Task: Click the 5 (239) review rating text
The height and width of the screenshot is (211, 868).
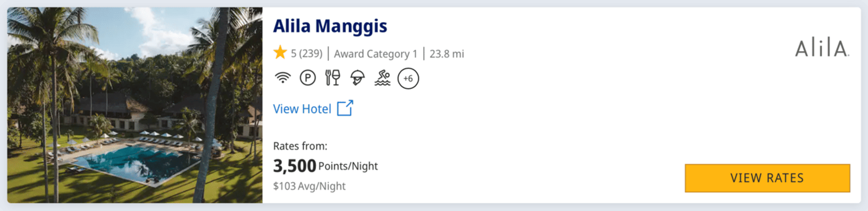Action: pos(307,54)
